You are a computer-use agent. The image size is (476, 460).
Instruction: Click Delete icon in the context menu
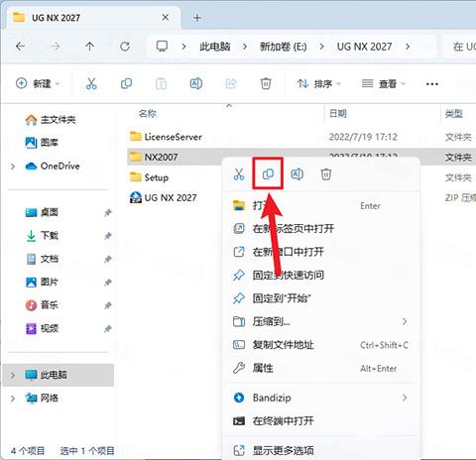326,173
